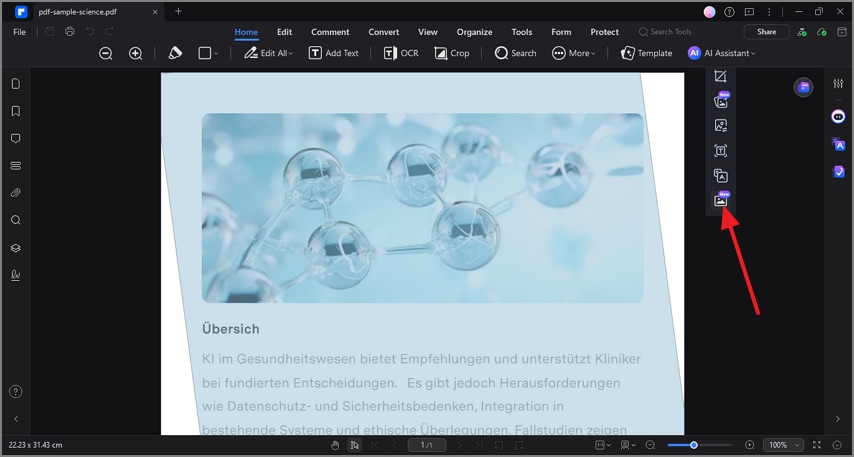Open the Search tool in the toolbar

pos(516,53)
